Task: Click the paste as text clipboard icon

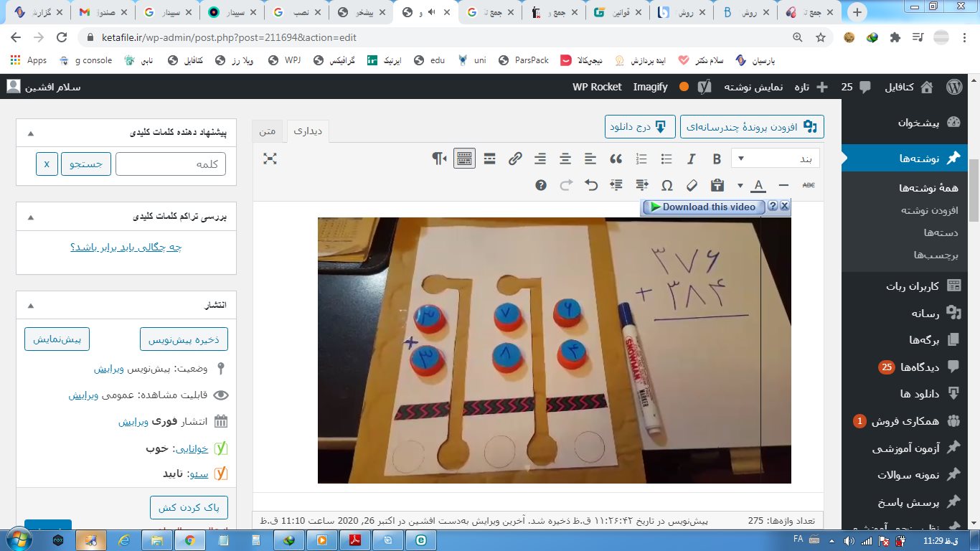Action: click(x=717, y=185)
